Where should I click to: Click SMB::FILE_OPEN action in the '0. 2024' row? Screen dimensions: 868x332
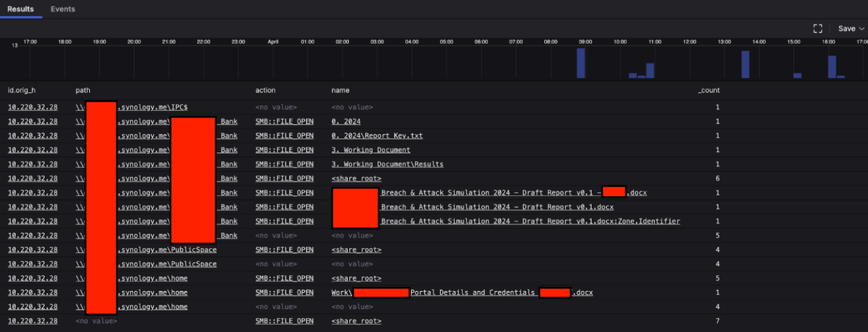click(x=284, y=122)
